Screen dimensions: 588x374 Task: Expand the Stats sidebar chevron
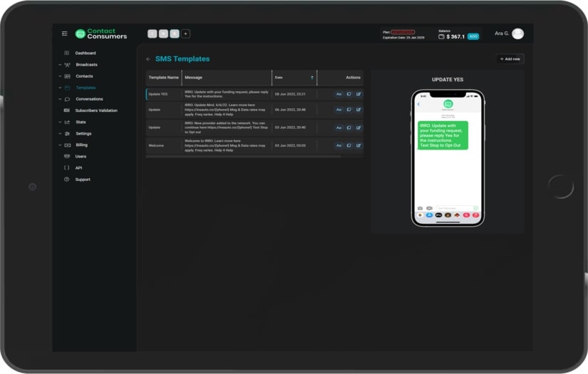(x=60, y=122)
